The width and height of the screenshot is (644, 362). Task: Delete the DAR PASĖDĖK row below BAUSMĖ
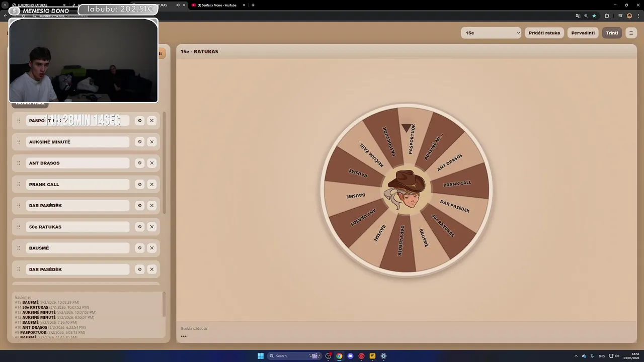coord(152,269)
